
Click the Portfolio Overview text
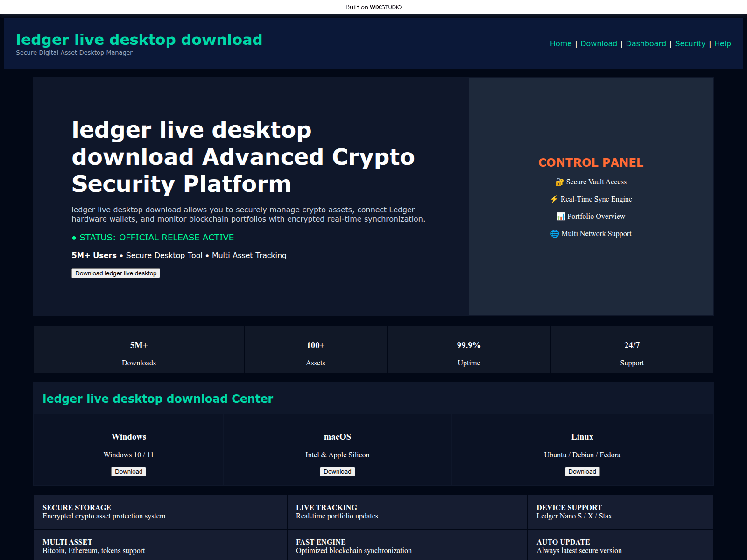[x=596, y=217]
